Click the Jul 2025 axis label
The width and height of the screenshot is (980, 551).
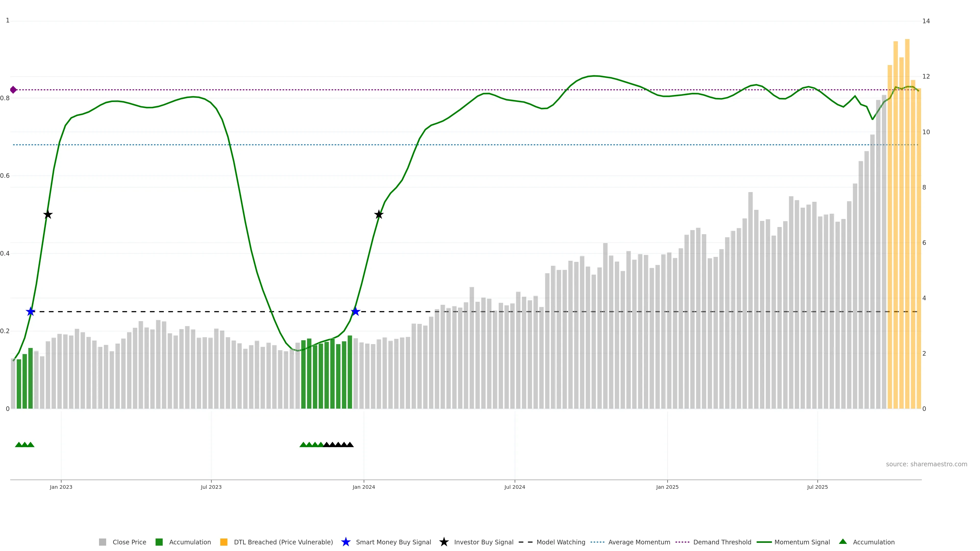tap(817, 487)
